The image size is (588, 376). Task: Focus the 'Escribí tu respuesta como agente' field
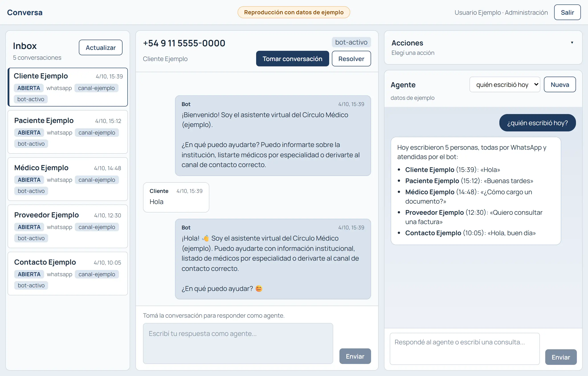click(238, 343)
